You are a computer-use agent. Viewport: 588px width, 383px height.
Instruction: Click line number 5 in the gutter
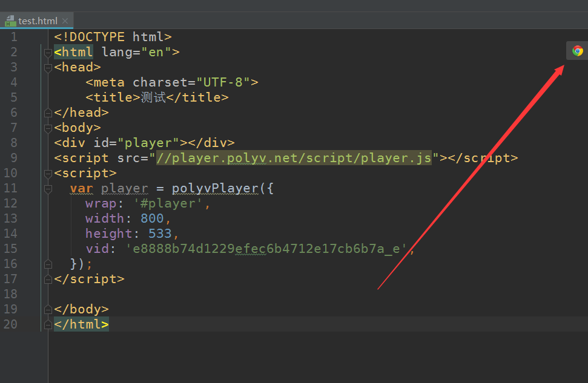tap(14, 97)
